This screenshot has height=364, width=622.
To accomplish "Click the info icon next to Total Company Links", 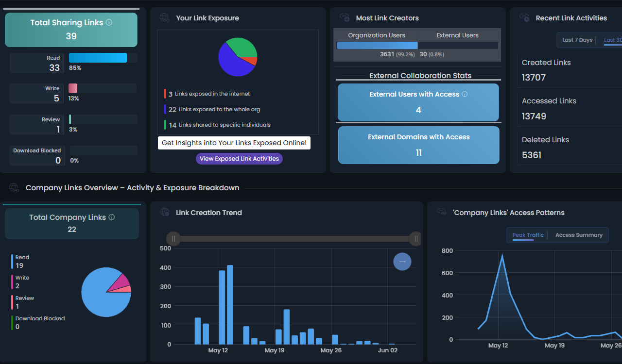I will point(112,217).
